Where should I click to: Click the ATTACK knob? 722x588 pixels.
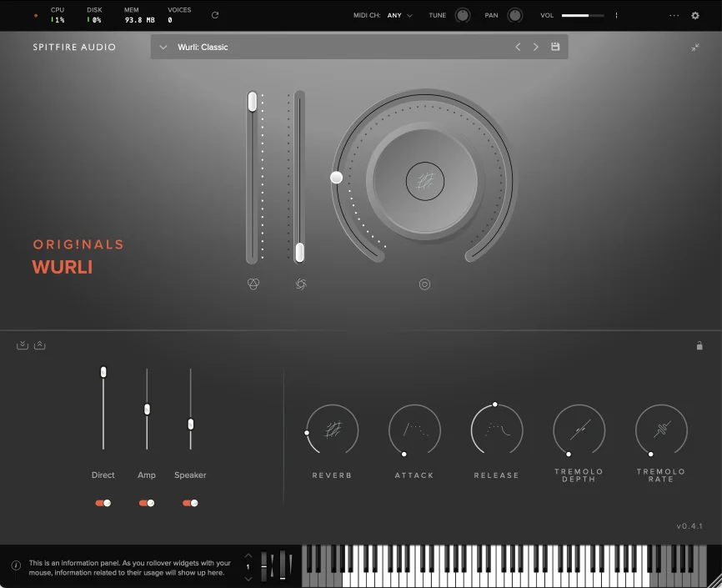click(x=414, y=430)
